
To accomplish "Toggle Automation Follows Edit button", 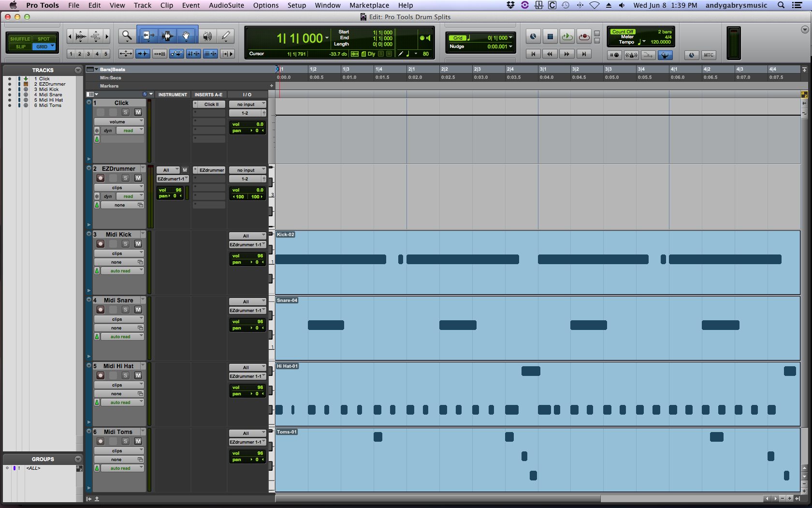I will 176,54.
